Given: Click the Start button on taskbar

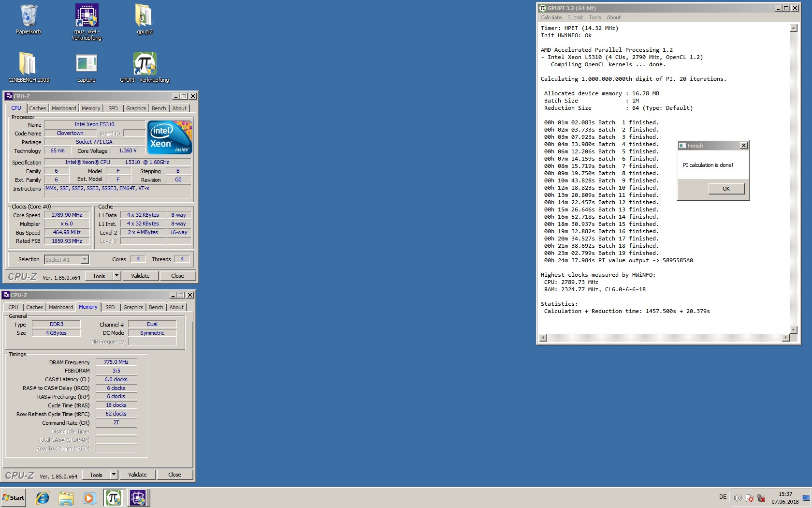Looking at the screenshot, I should 14,497.
